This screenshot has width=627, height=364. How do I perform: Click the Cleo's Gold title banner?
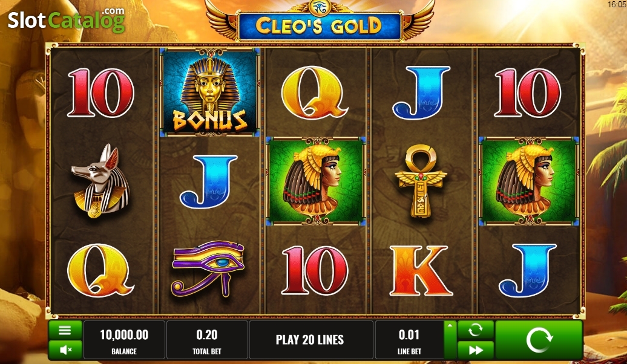click(319, 26)
